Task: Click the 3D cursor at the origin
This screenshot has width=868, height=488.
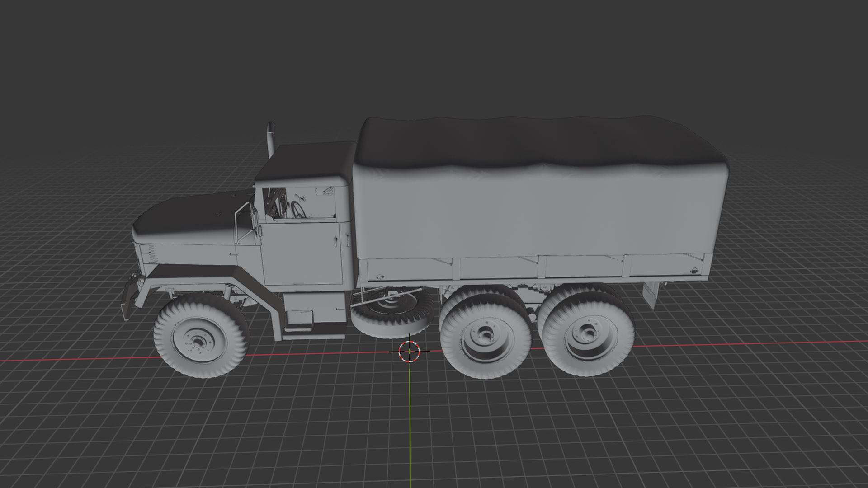Action: coord(409,352)
